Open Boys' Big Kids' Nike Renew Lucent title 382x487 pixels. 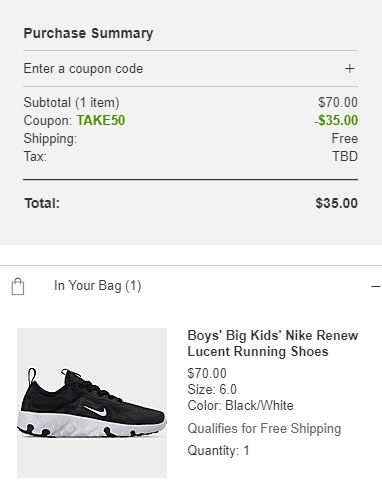pyautogui.click(x=273, y=343)
